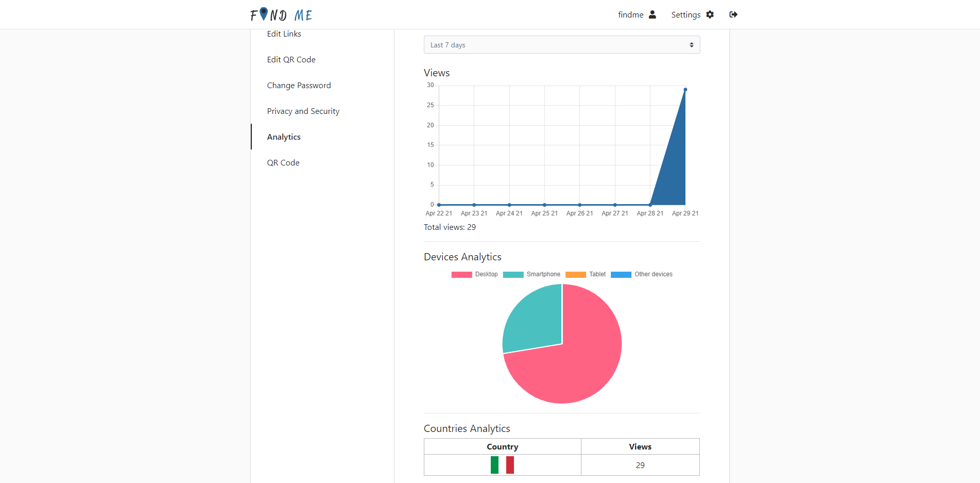980x483 pixels.
Task: Click the Views column header in table
Action: [x=640, y=446]
